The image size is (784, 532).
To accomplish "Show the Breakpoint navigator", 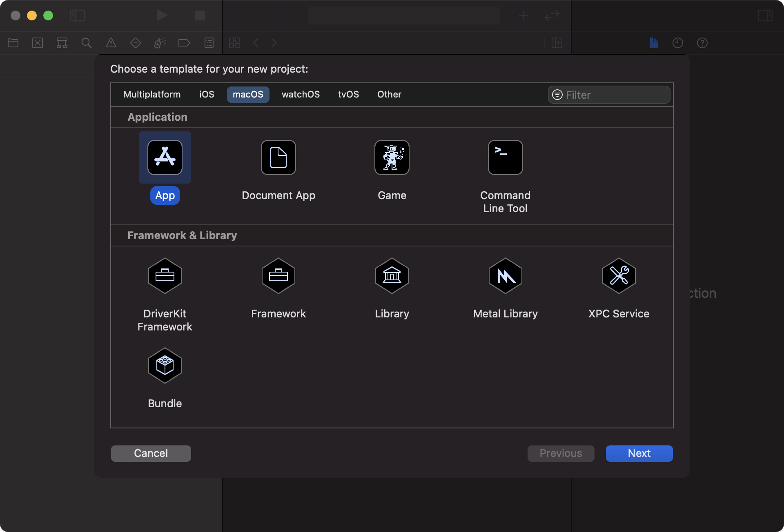I will click(x=185, y=43).
